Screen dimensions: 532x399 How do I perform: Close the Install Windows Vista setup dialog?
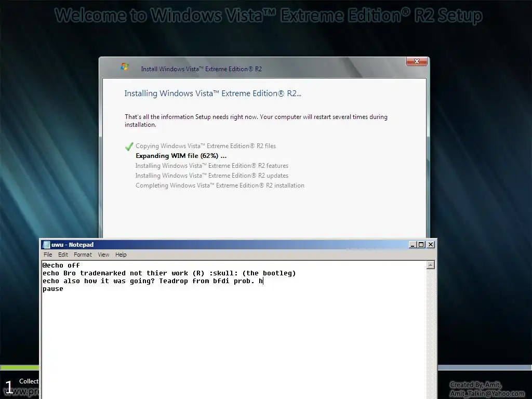click(x=417, y=61)
